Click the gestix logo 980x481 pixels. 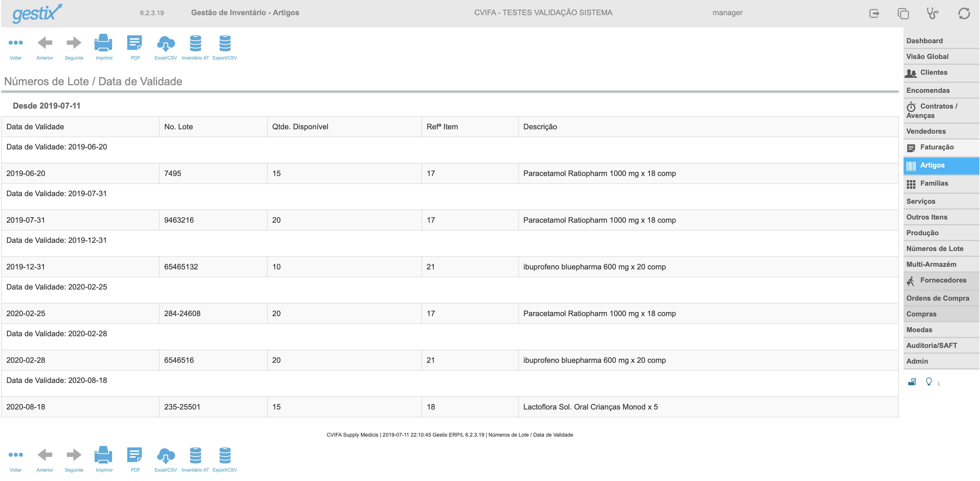37,14
